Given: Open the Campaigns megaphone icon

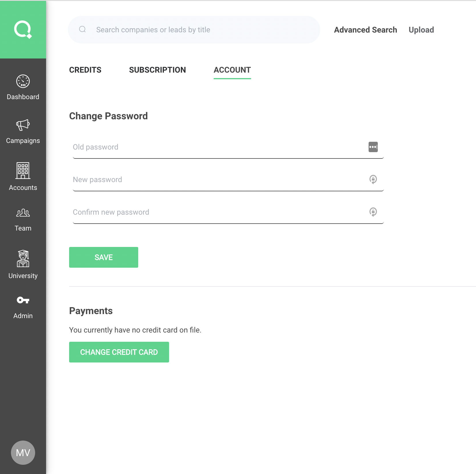Looking at the screenshot, I should pyautogui.click(x=23, y=125).
